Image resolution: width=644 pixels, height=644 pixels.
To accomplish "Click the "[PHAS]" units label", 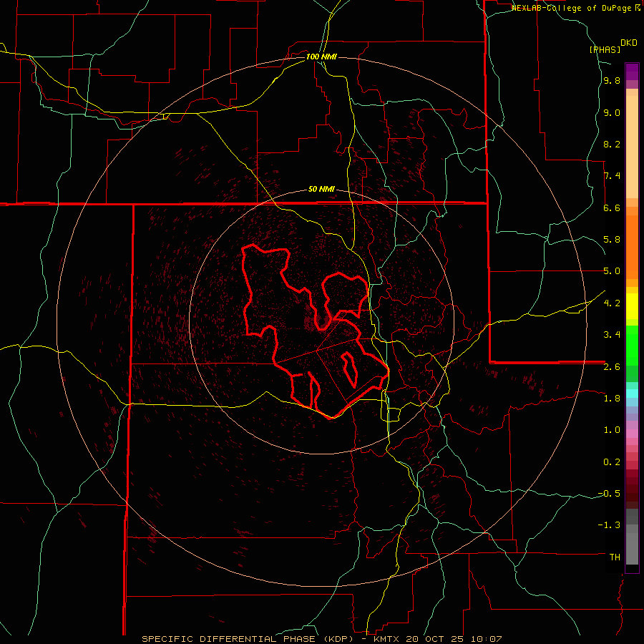I will click(x=605, y=50).
